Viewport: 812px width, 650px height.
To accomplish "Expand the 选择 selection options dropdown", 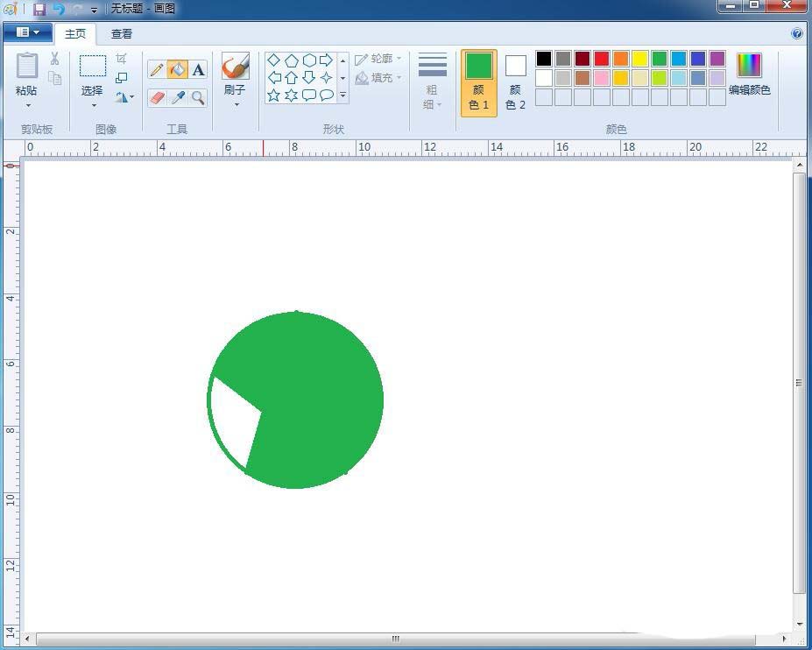I will [93, 105].
